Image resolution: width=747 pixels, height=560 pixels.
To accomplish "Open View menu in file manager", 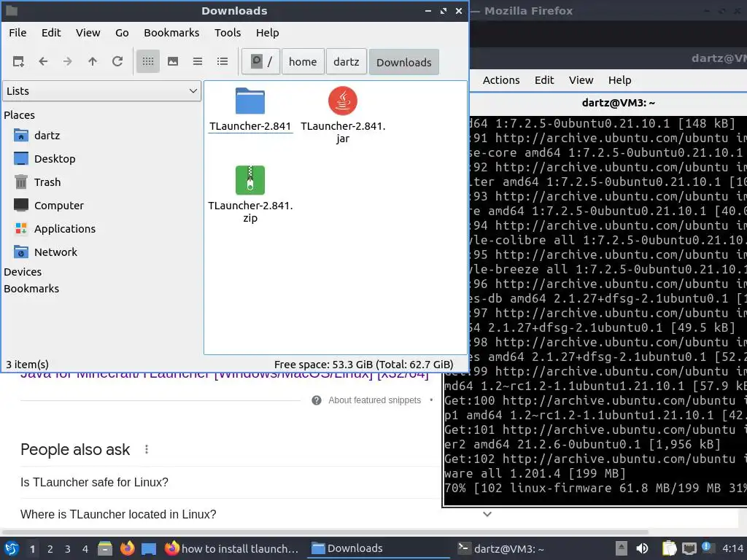I will coord(88,33).
